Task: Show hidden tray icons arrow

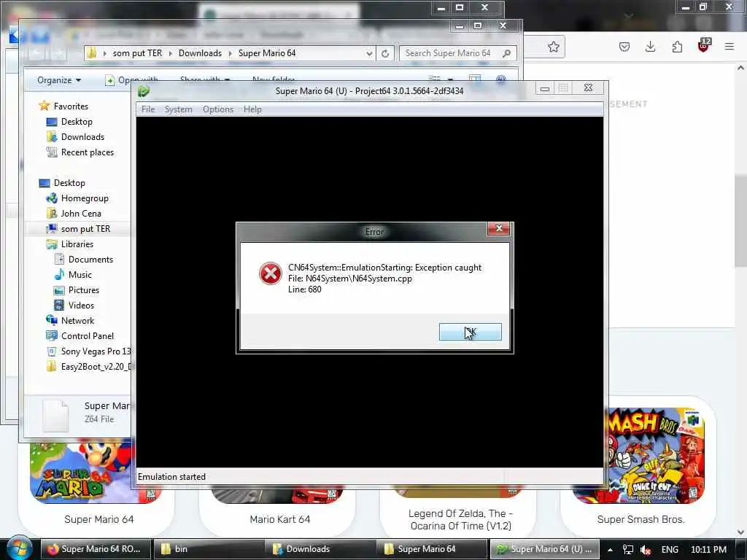Action: (610, 550)
